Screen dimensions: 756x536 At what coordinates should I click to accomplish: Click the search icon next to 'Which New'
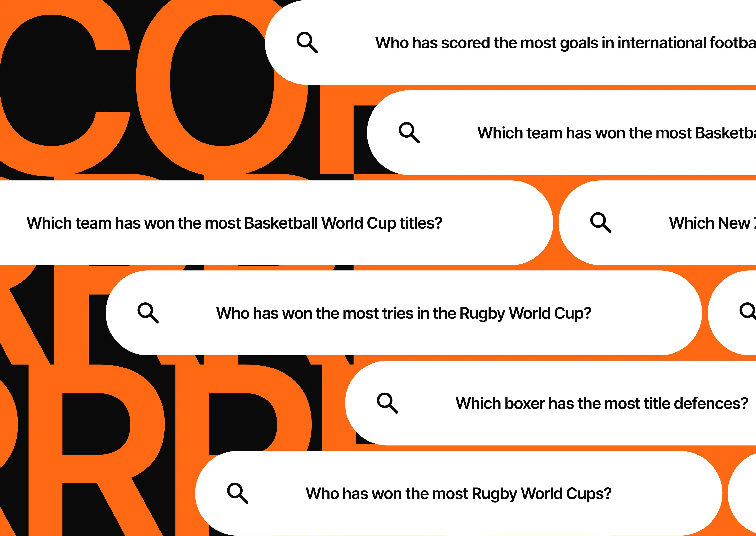[601, 223]
